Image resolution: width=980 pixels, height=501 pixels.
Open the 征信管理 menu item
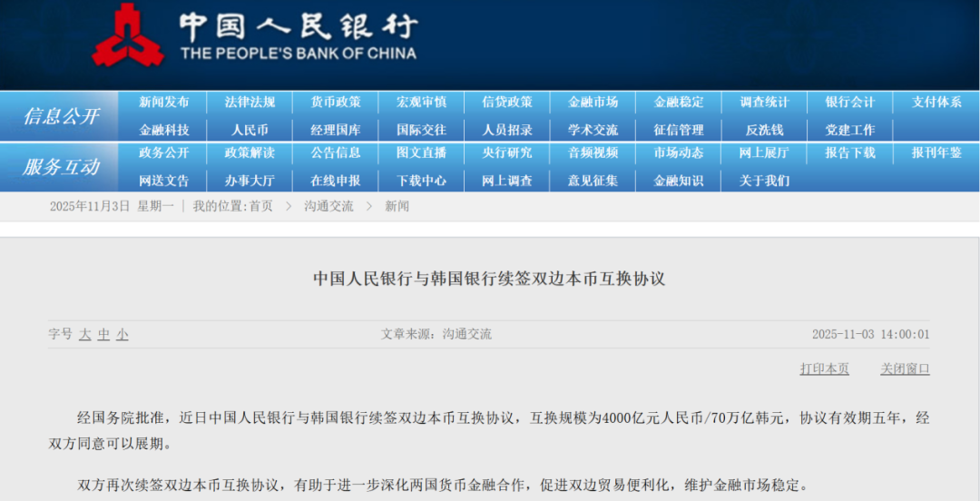(x=679, y=130)
